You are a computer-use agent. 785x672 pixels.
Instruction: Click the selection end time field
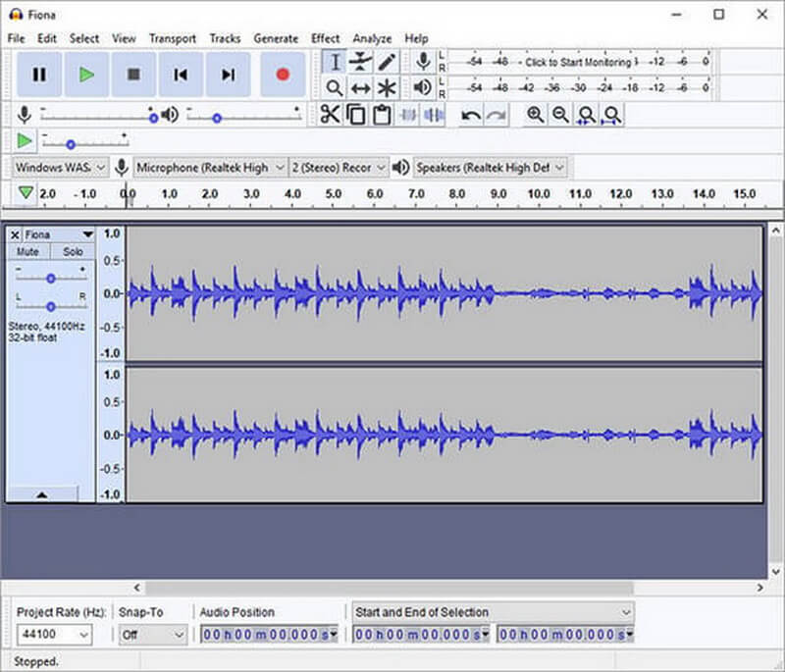565,635
